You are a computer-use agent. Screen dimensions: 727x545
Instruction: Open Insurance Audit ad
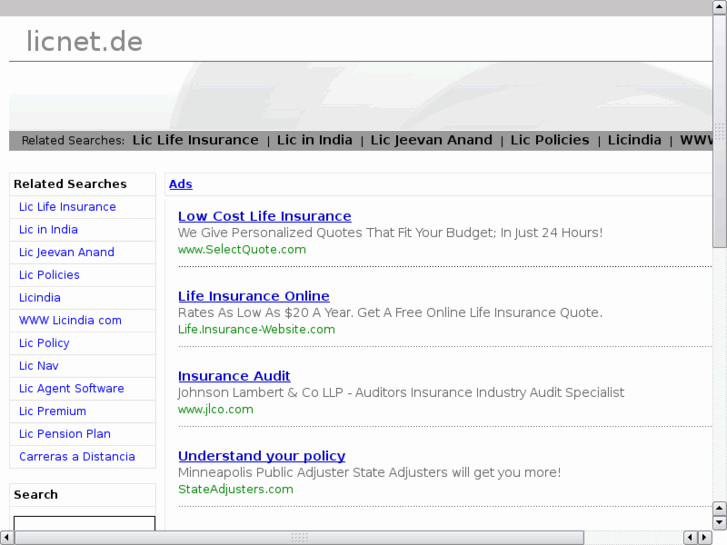[x=234, y=376]
